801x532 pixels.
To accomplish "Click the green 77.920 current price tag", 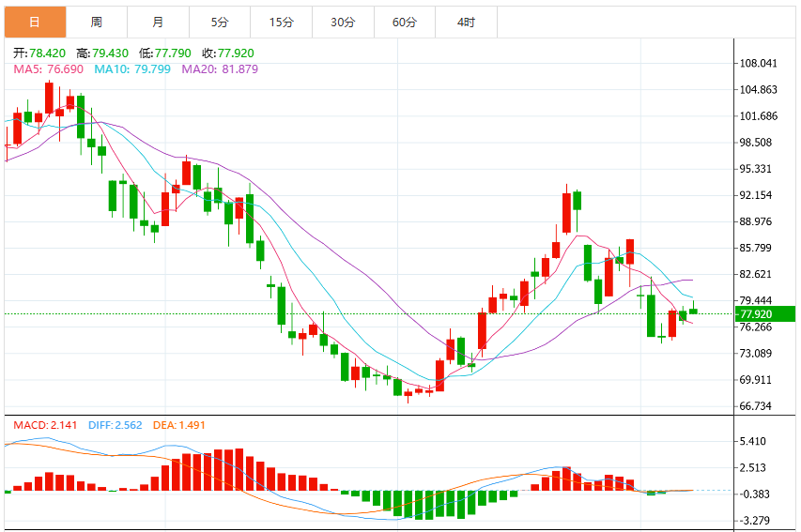I will [x=764, y=314].
